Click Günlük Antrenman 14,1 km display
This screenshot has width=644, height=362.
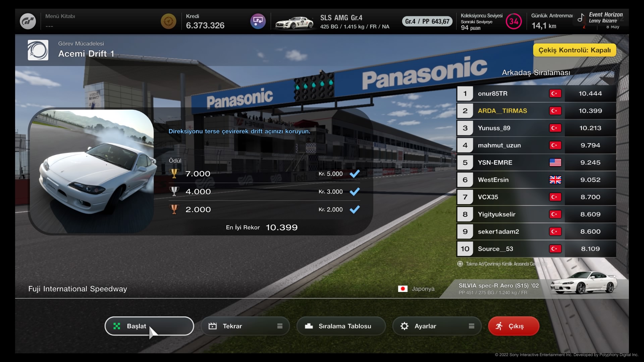(552, 21)
